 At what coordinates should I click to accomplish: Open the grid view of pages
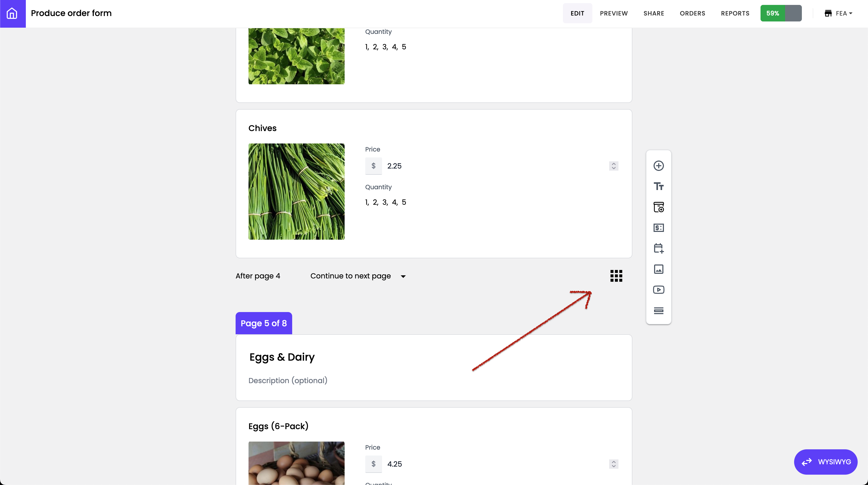616,276
